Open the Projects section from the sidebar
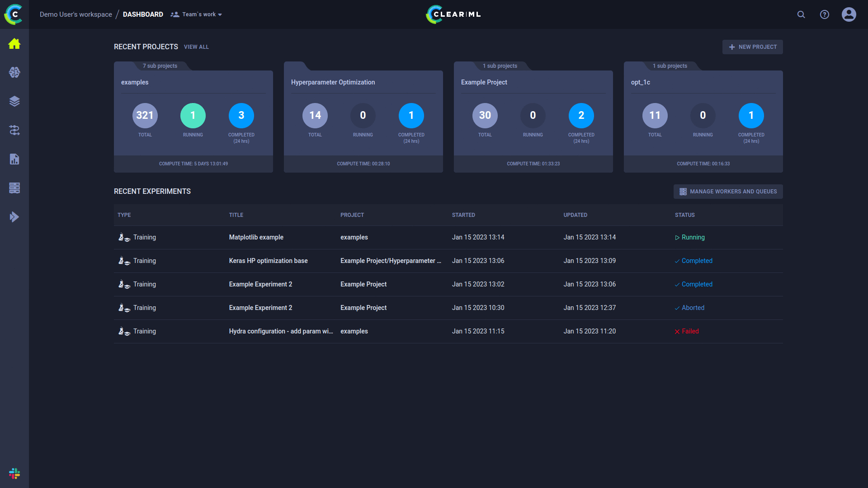The height and width of the screenshot is (488, 868). [14, 72]
